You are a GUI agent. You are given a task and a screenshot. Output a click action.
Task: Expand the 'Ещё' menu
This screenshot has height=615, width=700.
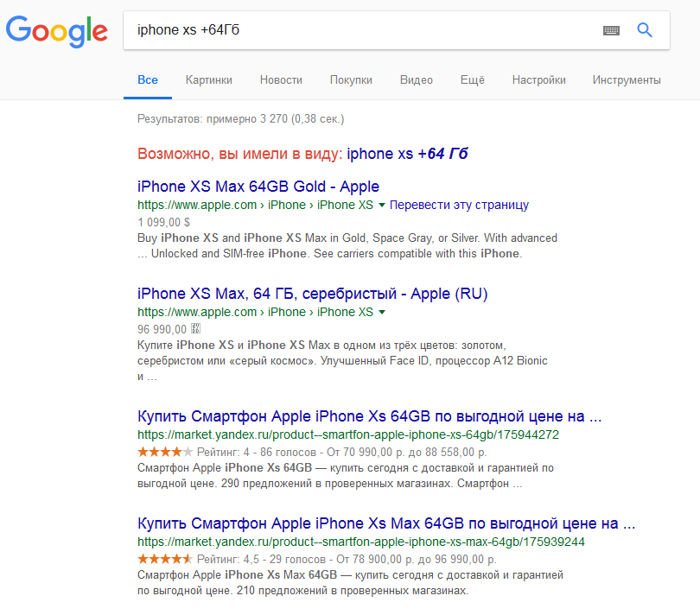[x=473, y=79]
